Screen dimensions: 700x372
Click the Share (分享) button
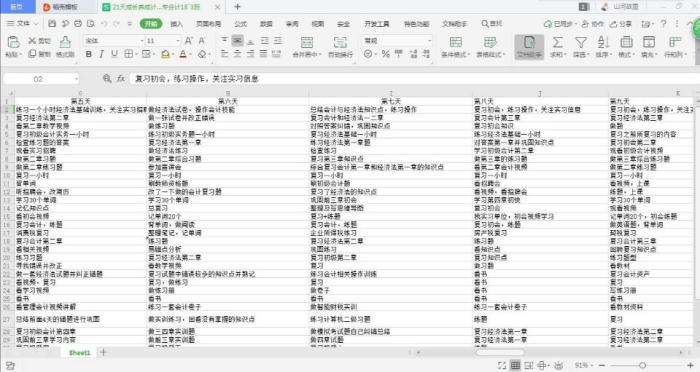tap(621, 24)
